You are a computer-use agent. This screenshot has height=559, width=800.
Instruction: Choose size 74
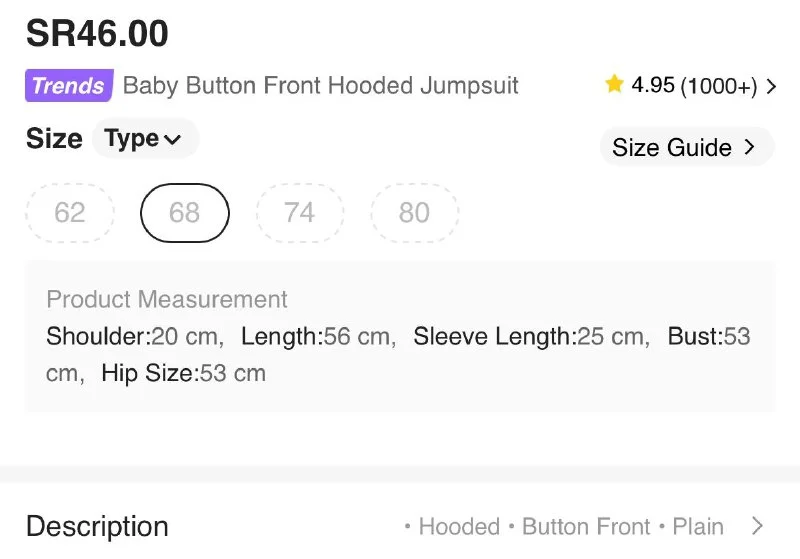(300, 213)
